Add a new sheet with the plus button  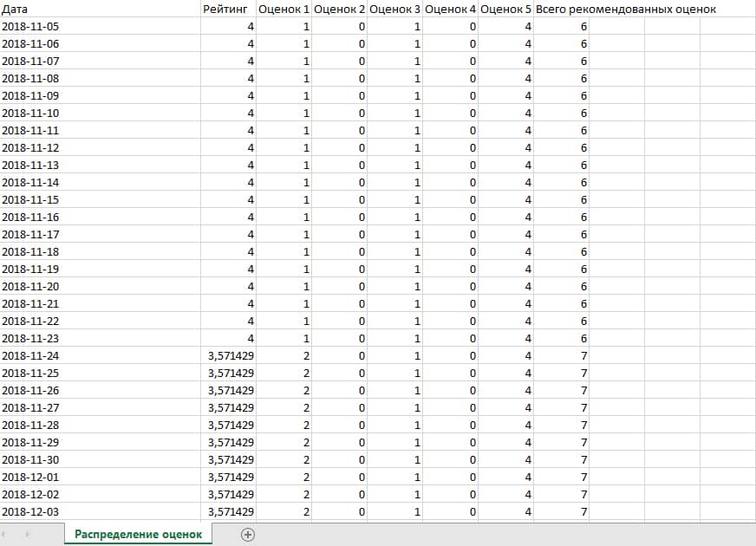(247, 535)
